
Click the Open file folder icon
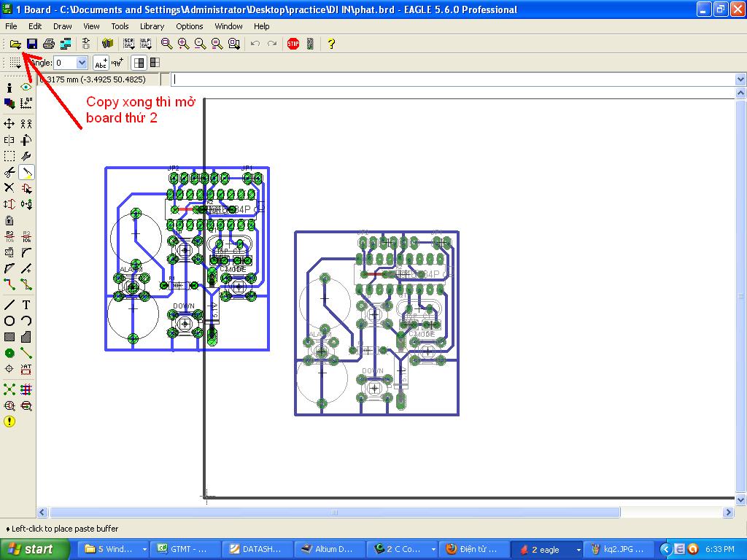(15, 44)
